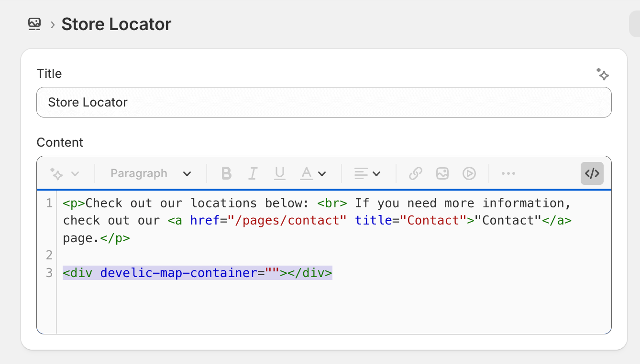Insert an image into the content

pos(442,173)
